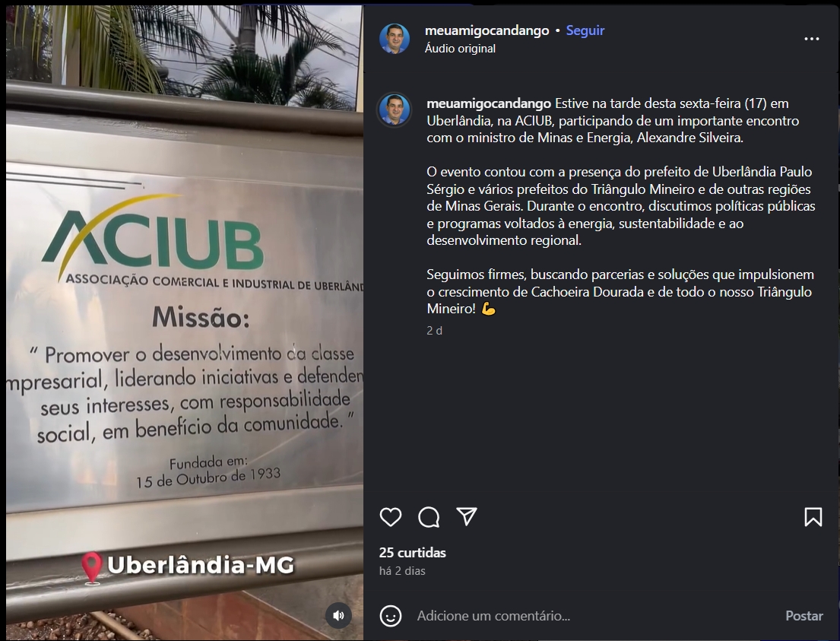The height and width of the screenshot is (641, 840).
Task: Open comments with the speech bubble icon
Action: click(x=429, y=517)
